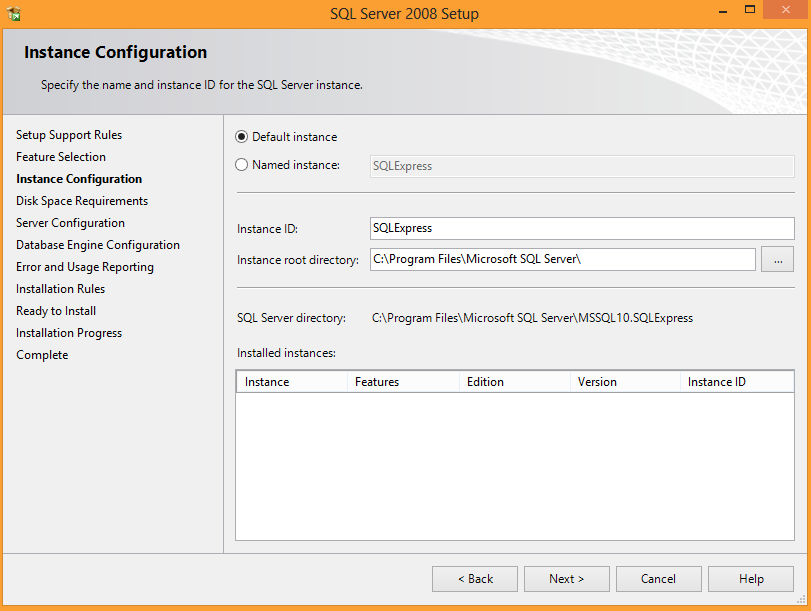Select Ready to Install step
This screenshot has width=811, height=611.
coord(56,311)
